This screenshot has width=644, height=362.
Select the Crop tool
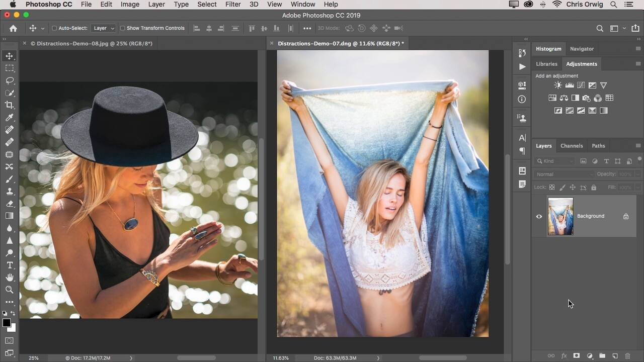(x=10, y=105)
